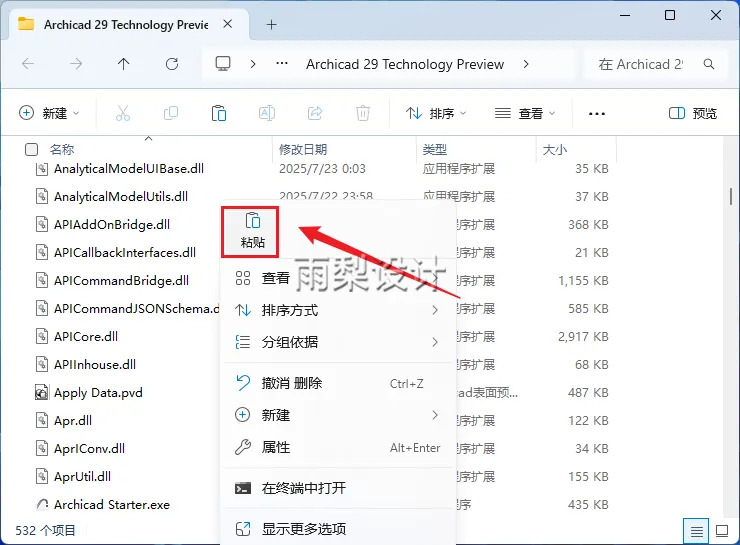
Task: Sort by the 类型 column header
Action: pyautogui.click(x=435, y=150)
